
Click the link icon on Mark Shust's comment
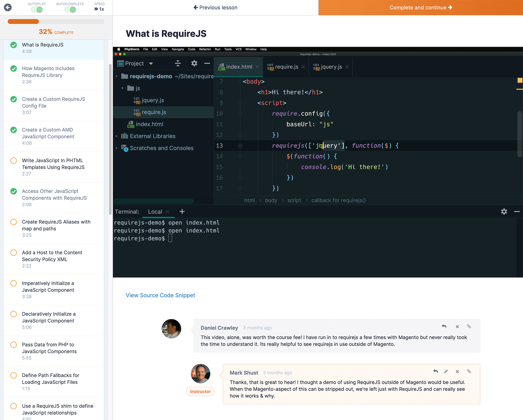point(469,371)
